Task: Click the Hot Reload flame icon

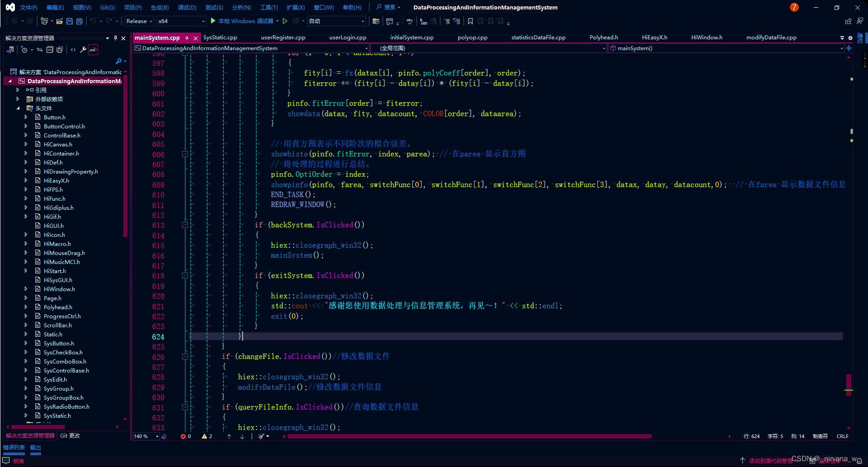Action: [296, 21]
